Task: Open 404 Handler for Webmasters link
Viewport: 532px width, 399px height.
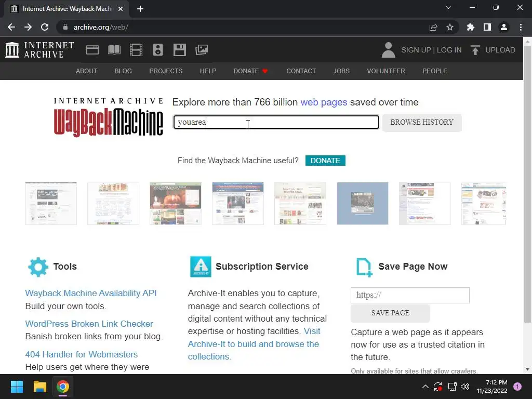Action: (x=82, y=354)
